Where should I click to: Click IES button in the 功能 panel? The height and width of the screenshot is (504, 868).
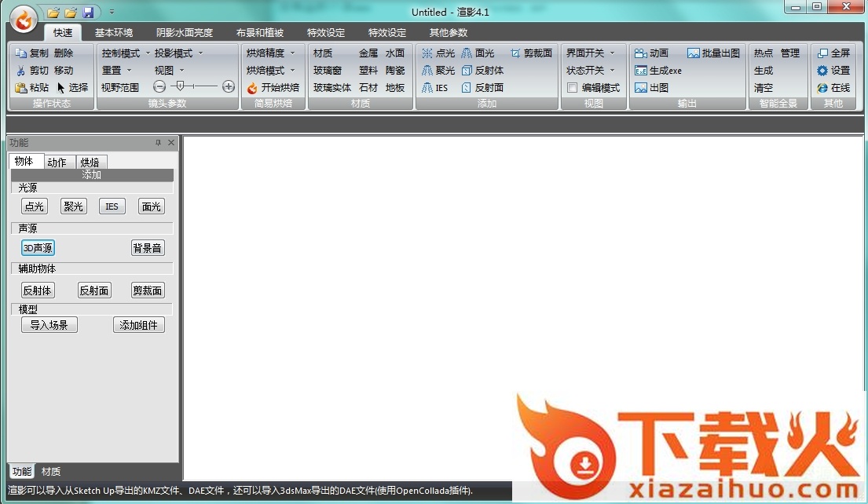click(x=112, y=206)
